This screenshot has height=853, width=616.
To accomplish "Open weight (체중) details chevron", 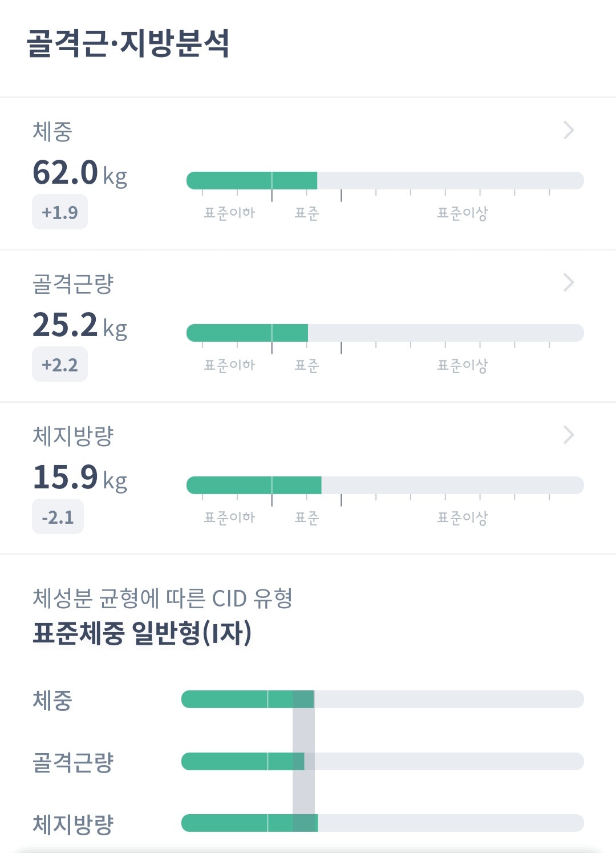I will click(x=568, y=130).
